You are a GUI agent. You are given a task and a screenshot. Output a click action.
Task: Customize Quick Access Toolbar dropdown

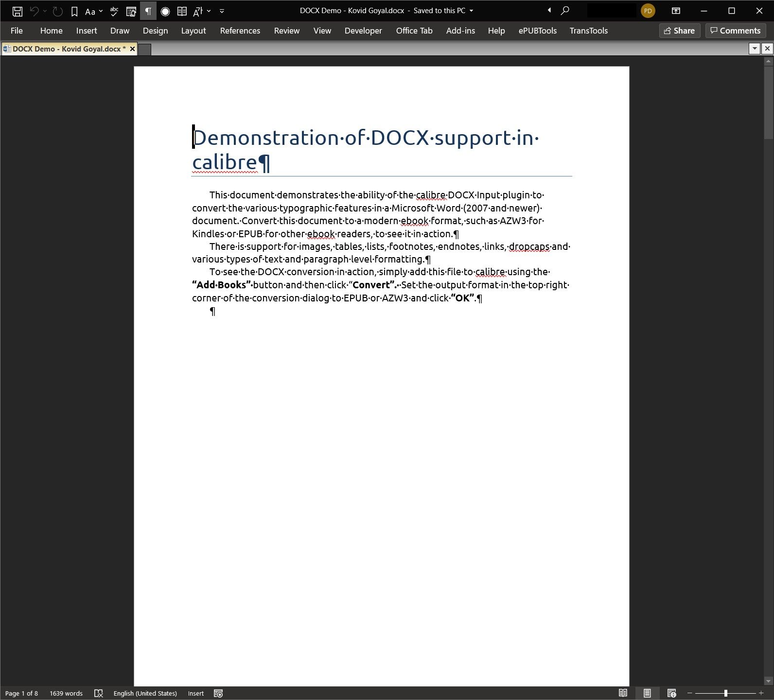point(222,11)
